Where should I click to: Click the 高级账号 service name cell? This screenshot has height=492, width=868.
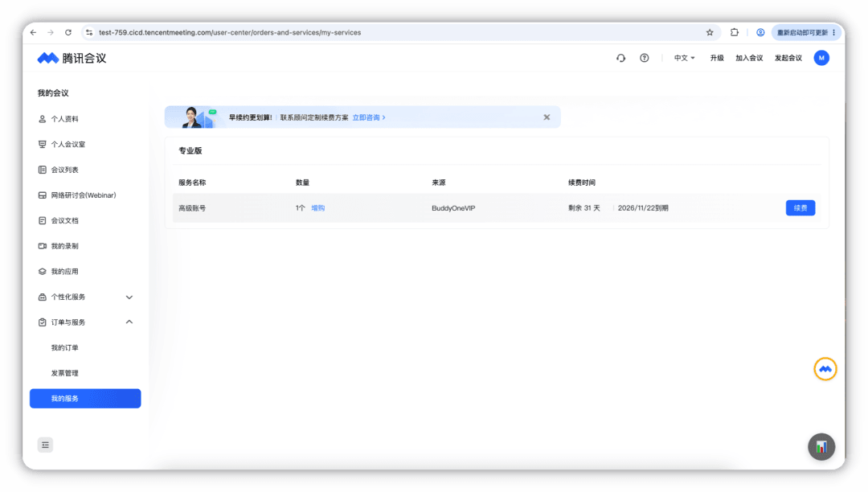[192, 208]
